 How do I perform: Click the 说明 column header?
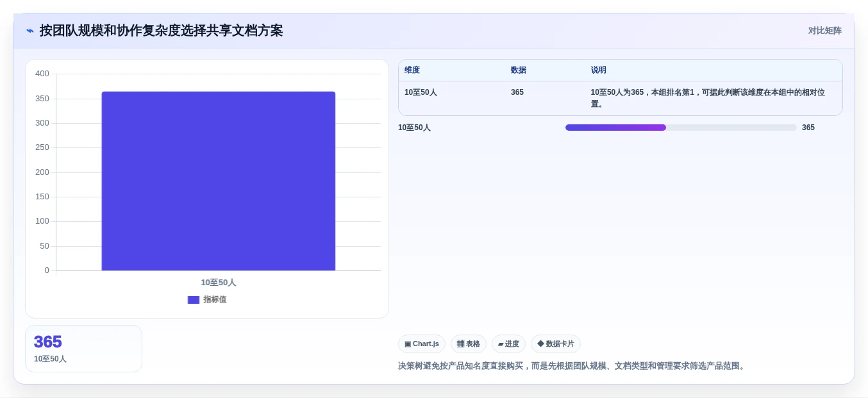click(599, 70)
